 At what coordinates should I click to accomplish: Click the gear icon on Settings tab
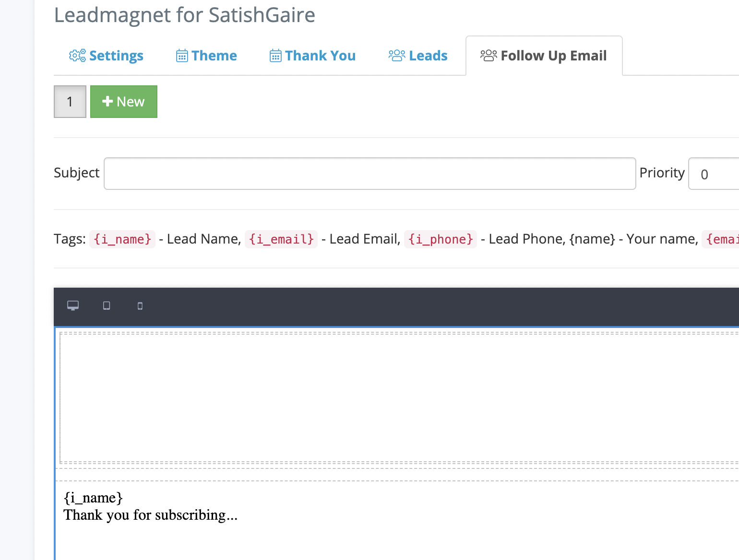pos(77,56)
